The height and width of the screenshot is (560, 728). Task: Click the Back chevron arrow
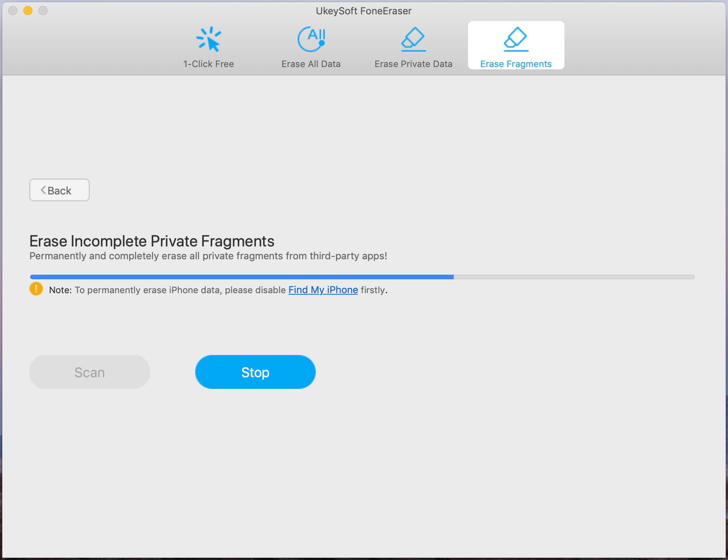[43, 190]
